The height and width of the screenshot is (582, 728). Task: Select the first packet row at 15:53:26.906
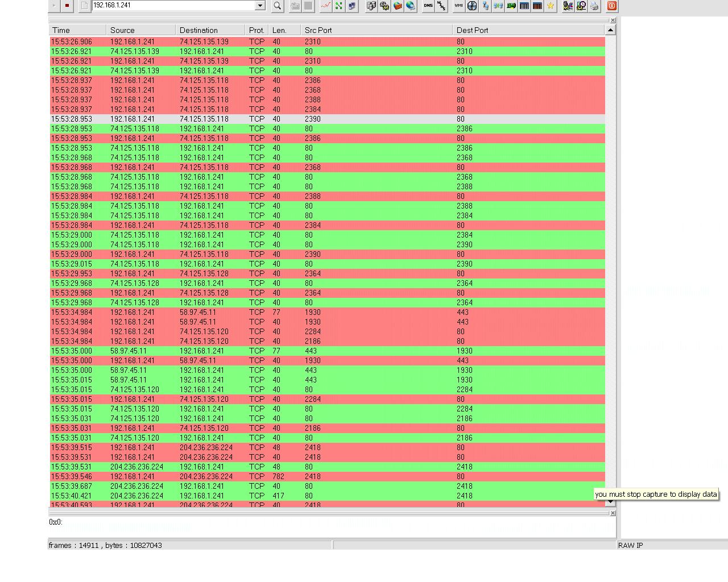327,41
